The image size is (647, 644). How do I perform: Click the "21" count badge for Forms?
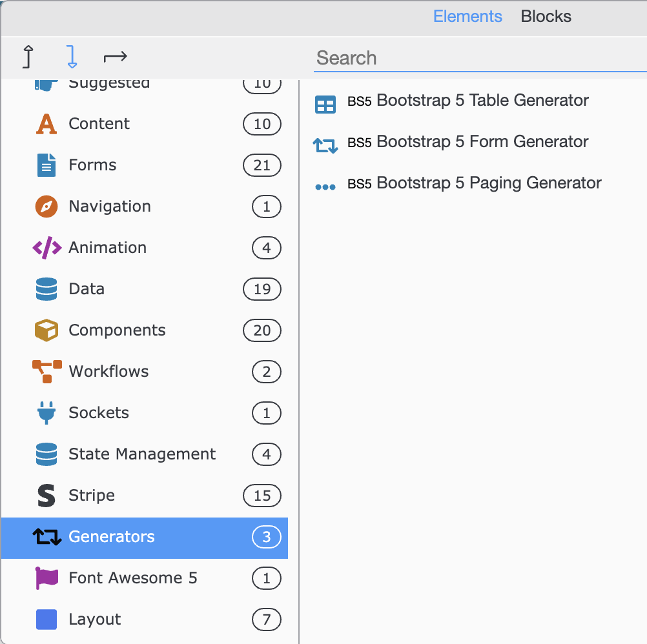pyautogui.click(x=262, y=165)
